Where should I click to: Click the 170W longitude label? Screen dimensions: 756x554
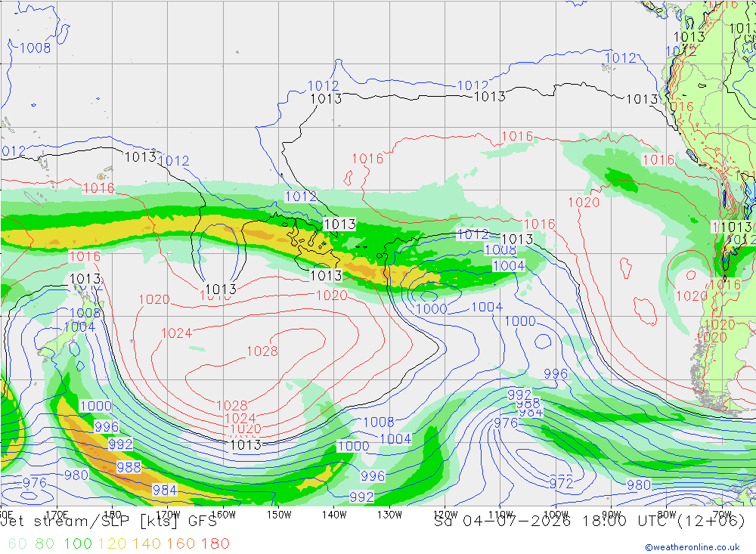click(x=168, y=515)
